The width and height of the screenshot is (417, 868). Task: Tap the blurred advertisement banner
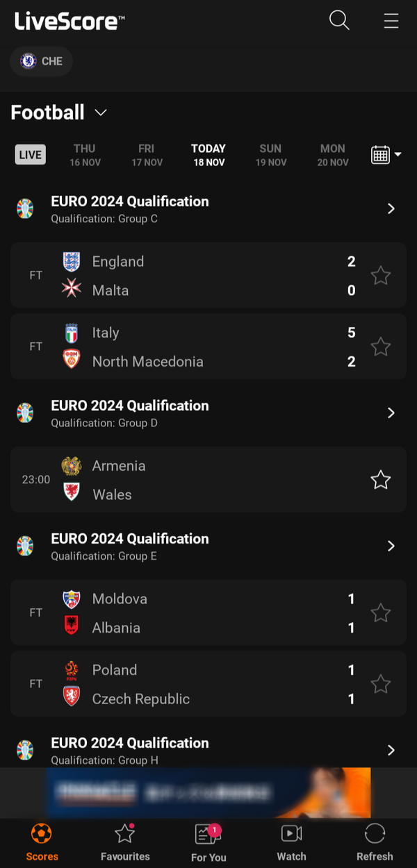208,792
